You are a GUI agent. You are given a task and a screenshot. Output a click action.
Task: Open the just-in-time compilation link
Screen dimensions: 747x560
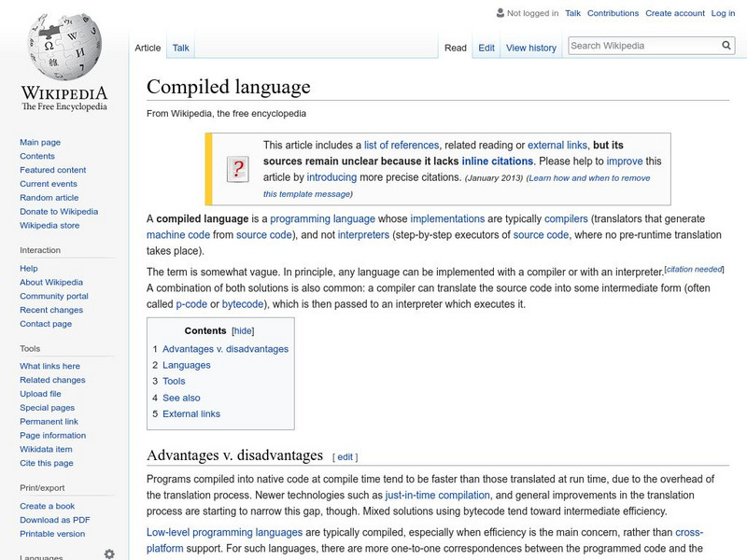coord(437,496)
